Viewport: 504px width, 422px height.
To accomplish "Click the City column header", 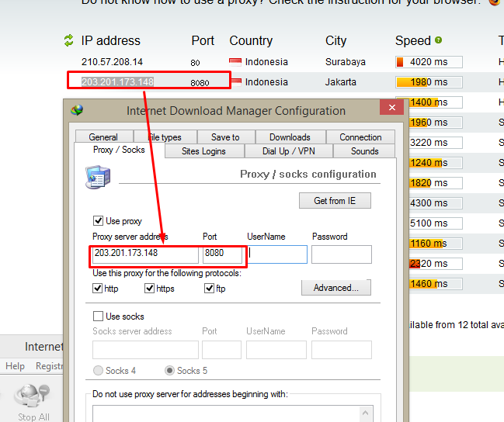I will point(336,41).
